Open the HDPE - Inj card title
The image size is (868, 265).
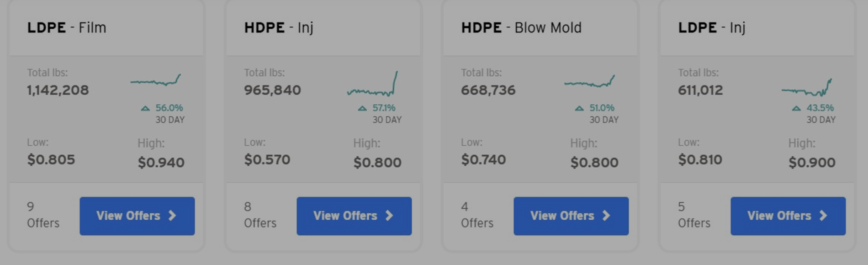coord(279,27)
